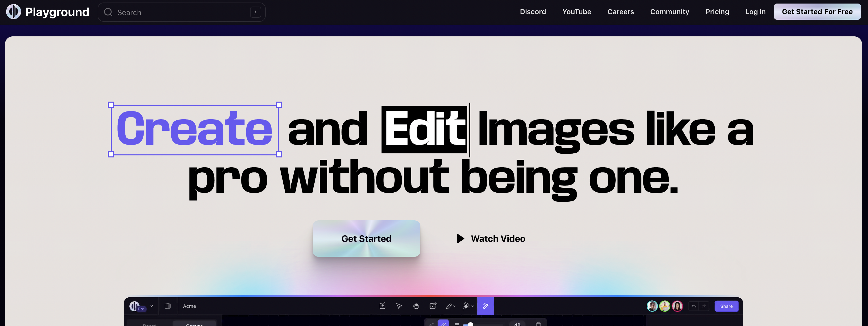The image size is (868, 326).
Task: Open the eraser tool dropdown chevron
Action: 472,307
